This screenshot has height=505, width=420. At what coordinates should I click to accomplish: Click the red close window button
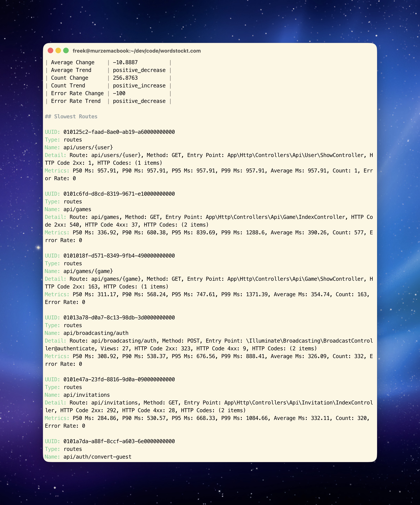[x=50, y=50]
